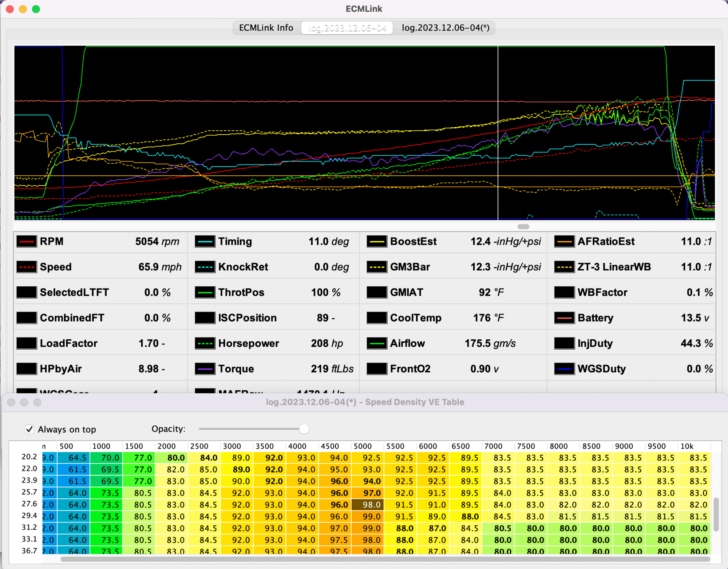
Task: Click the ZT-3 LinearWB dashed swatch
Action: click(x=564, y=267)
